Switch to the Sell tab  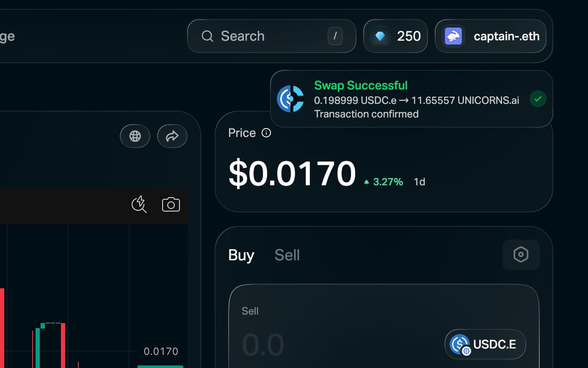(x=287, y=255)
